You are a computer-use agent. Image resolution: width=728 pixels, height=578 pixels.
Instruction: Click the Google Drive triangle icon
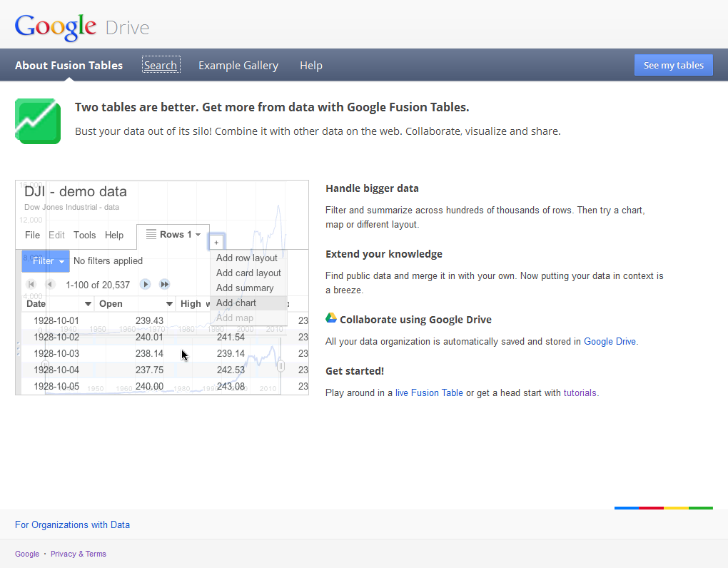pyautogui.click(x=331, y=318)
